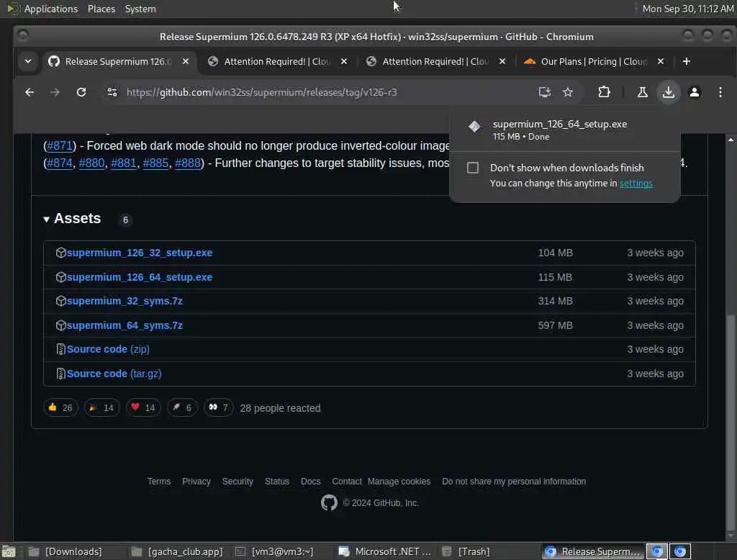Open issue #874 link
Image resolution: width=737 pixels, height=560 pixels.
(60, 163)
